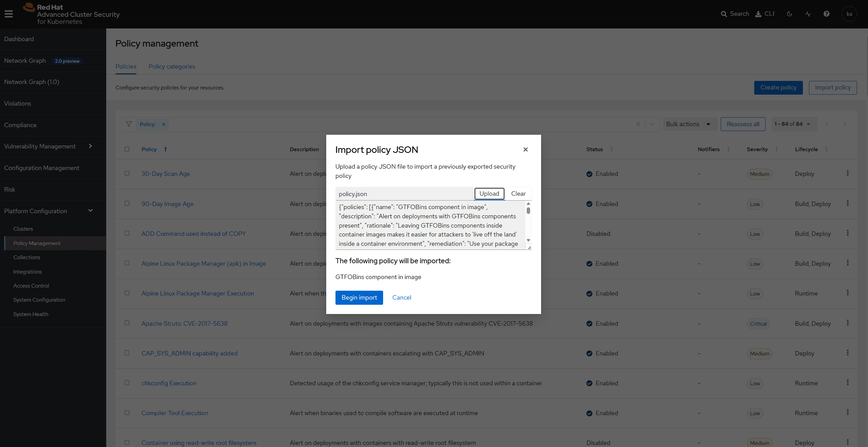Close the Import policy JSON dialog
868x447 pixels.
(525, 149)
